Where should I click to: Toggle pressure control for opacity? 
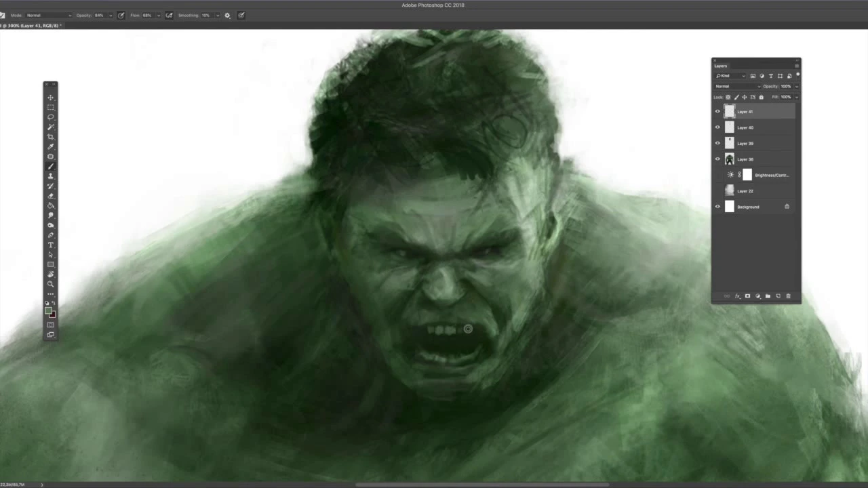coord(121,15)
